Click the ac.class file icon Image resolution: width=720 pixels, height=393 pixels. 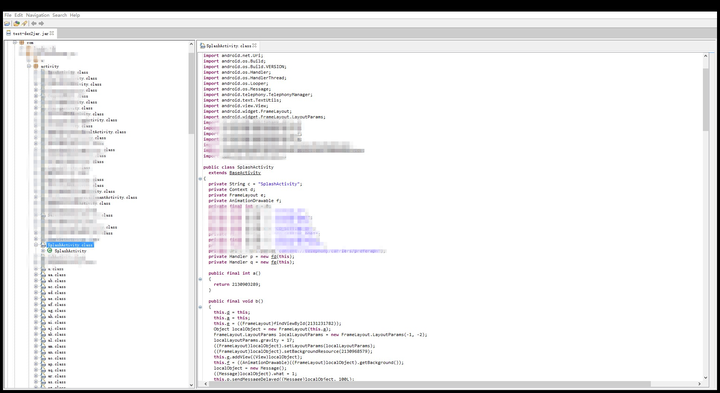[43, 286]
